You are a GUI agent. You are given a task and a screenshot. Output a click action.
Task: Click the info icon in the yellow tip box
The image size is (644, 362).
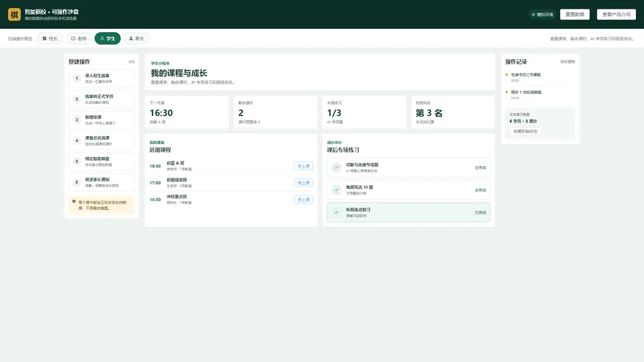pyautogui.click(x=74, y=202)
